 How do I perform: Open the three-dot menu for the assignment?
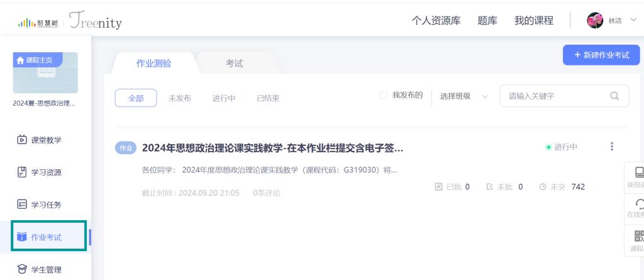tap(611, 147)
